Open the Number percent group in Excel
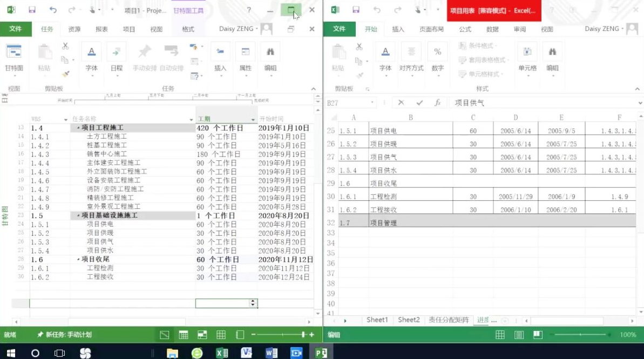This screenshot has height=359, width=644. (x=437, y=59)
